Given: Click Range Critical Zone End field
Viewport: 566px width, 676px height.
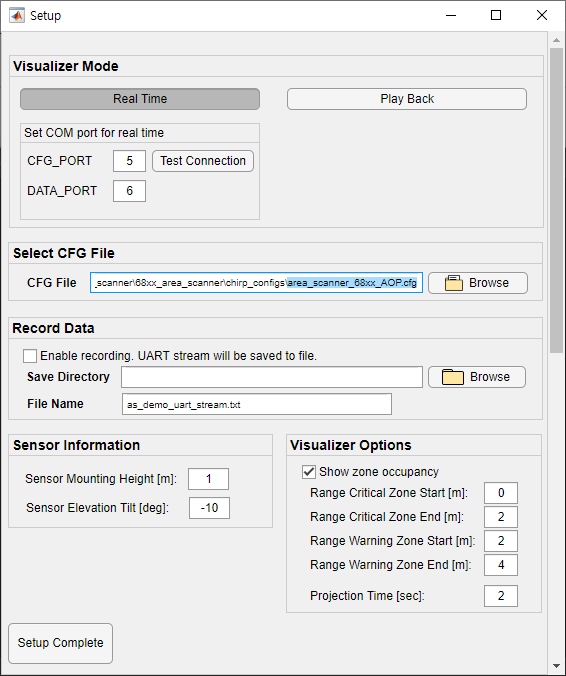Looking at the screenshot, I should [x=500, y=517].
